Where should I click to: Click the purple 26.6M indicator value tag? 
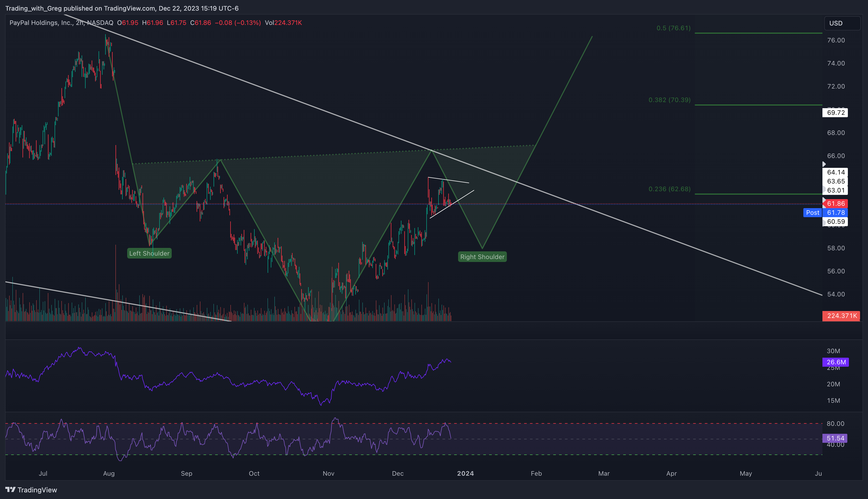[835, 362]
